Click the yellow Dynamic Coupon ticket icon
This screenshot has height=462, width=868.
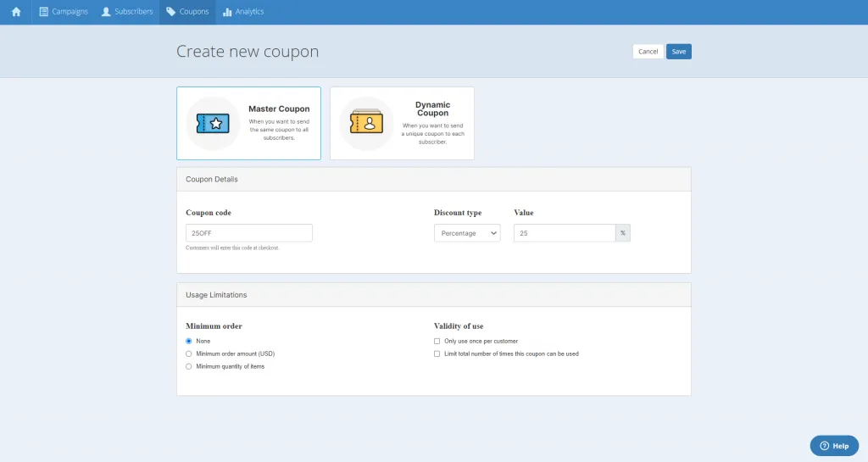coord(366,123)
